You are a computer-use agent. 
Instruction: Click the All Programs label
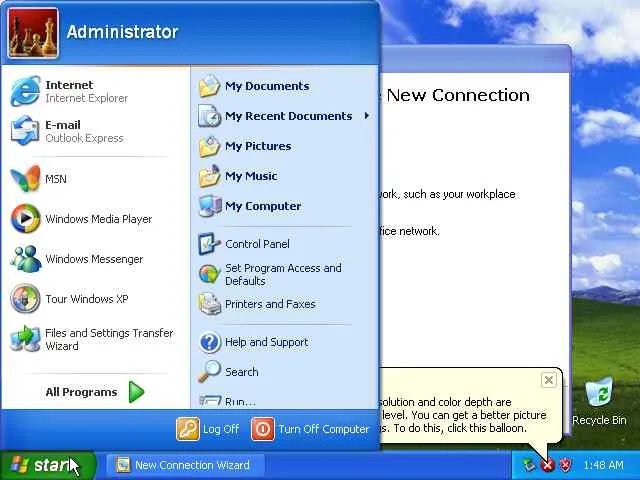(x=81, y=392)
